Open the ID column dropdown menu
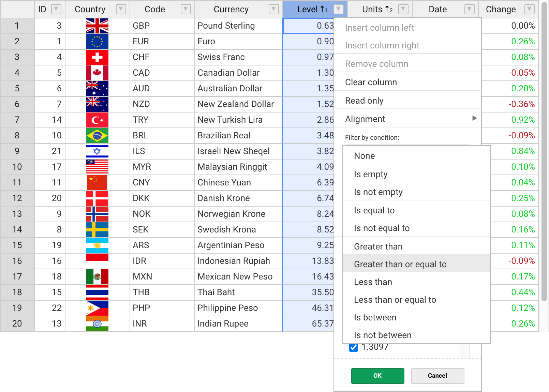 tap(56, 9)
